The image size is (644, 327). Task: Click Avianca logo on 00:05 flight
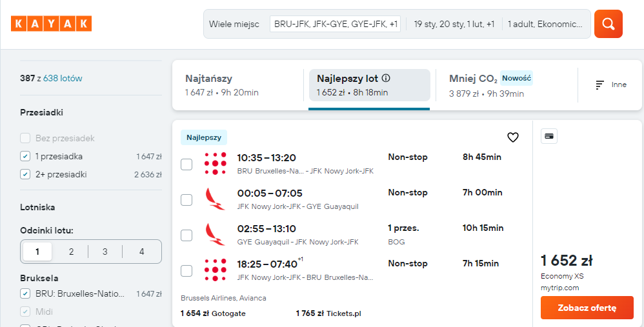[216, 199]
